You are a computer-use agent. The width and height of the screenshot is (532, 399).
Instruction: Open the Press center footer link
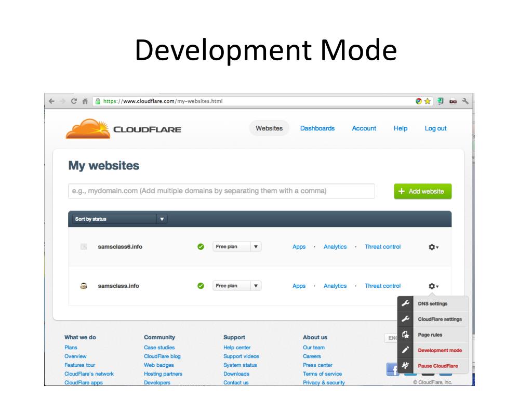(x=317, y=365)
